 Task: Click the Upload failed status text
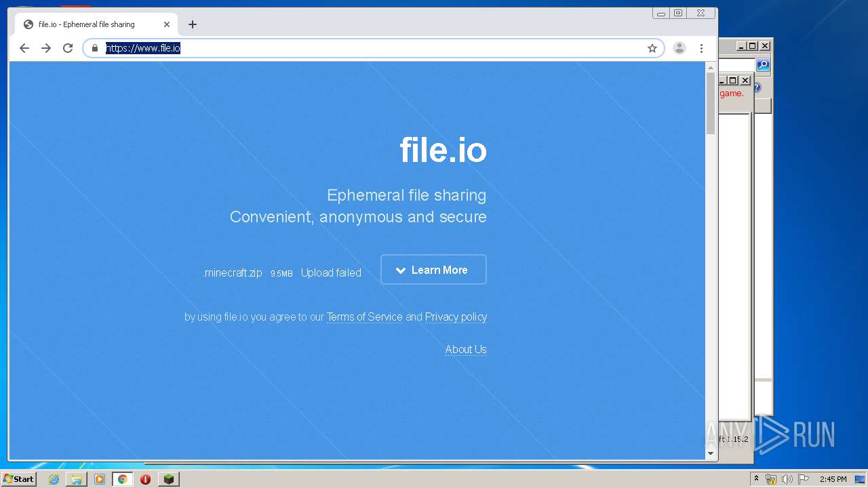[x=331, y=273]
